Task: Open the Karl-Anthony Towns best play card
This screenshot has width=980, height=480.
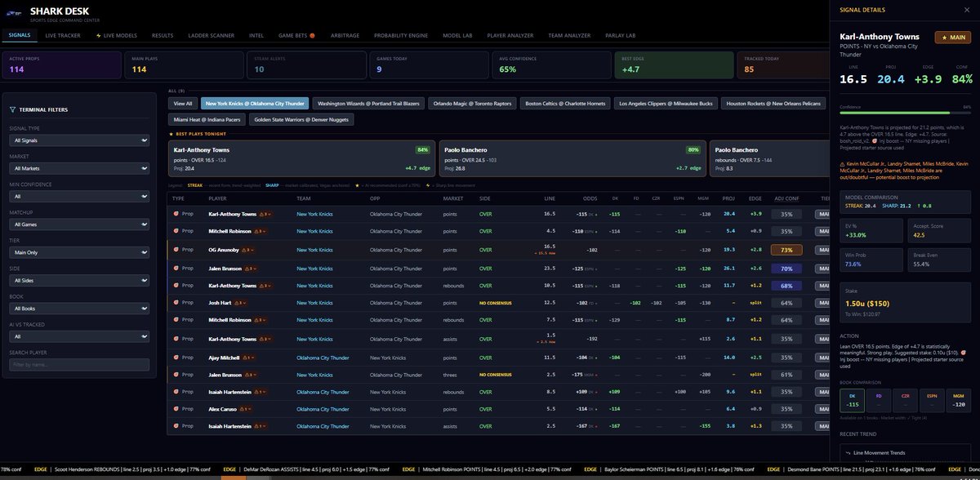Action: 301,159
